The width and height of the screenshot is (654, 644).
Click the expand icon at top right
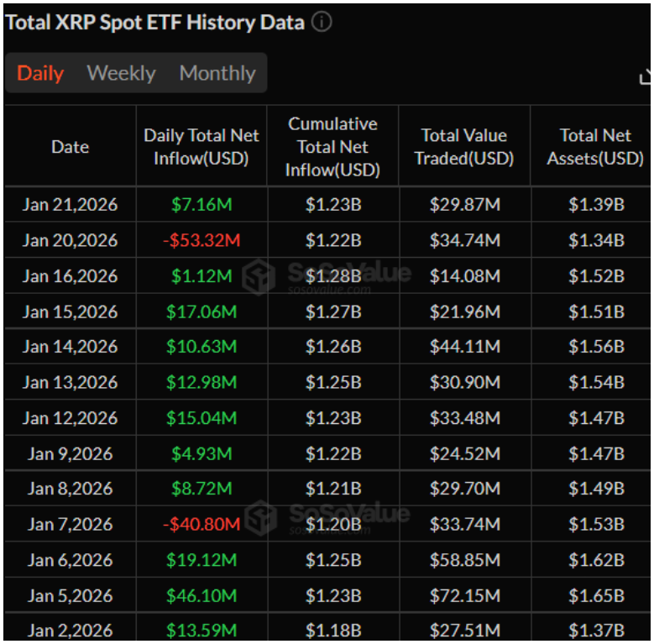pyautogui.click(x=645, y=78)
